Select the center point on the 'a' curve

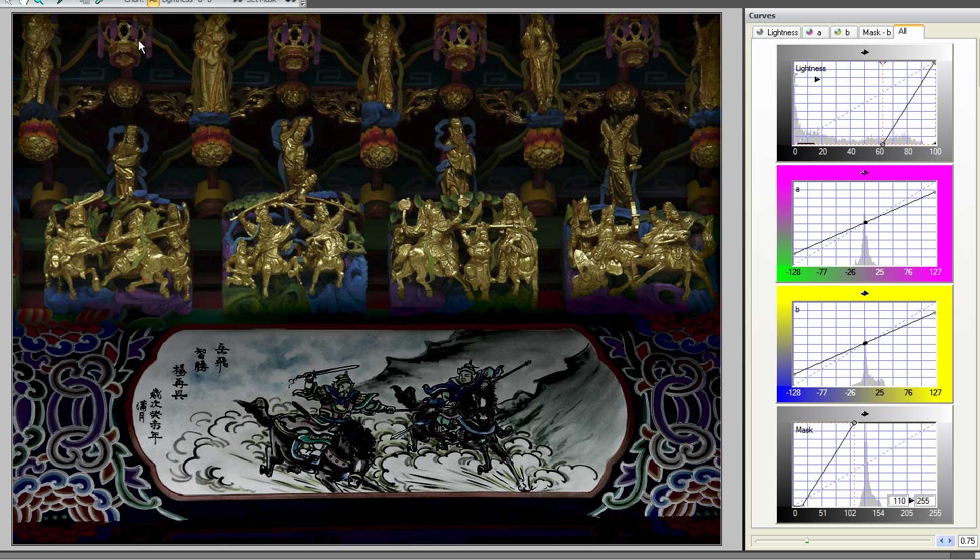(866, 222)
